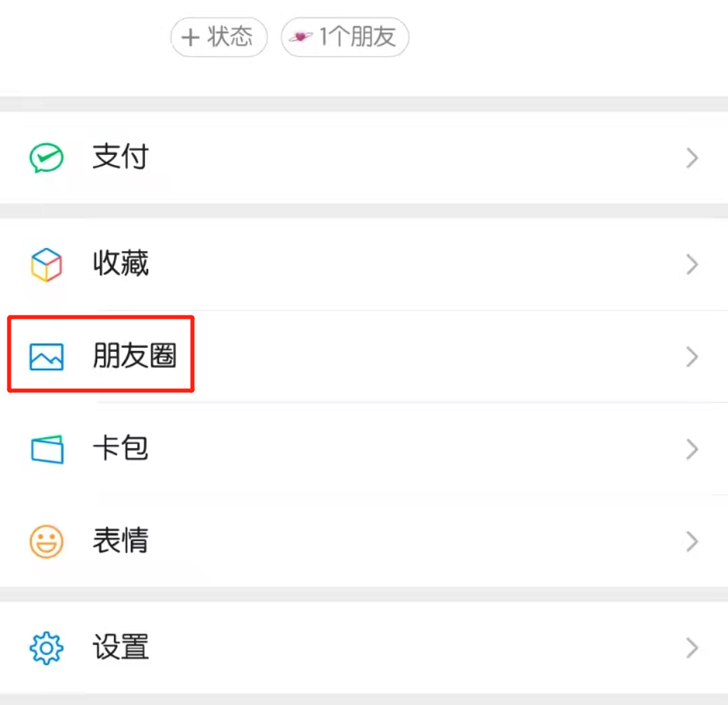Tap the green WeChat Pay icon

pyautogui.click(x=47, y=158)
